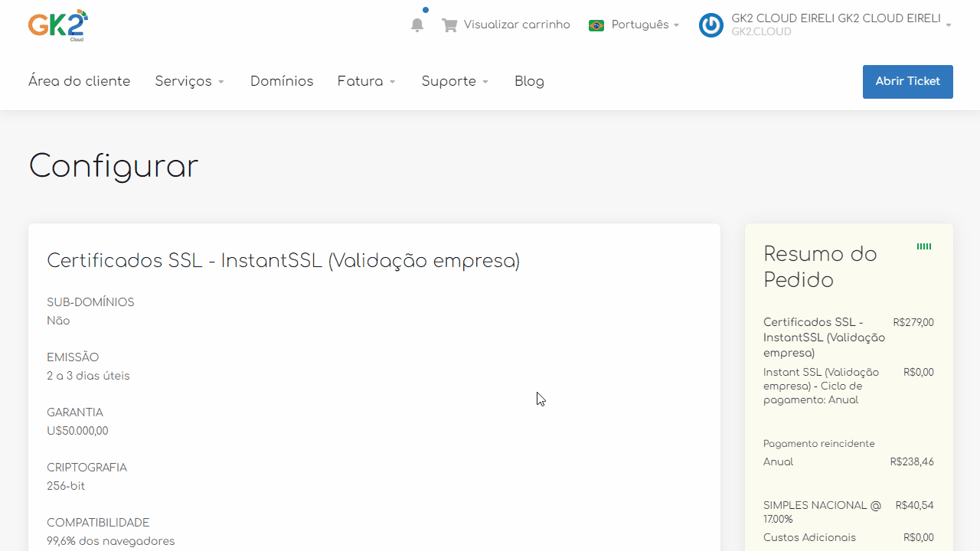Click the Resumo do Pedido heading
980x551 pixels.
(820, 266)
